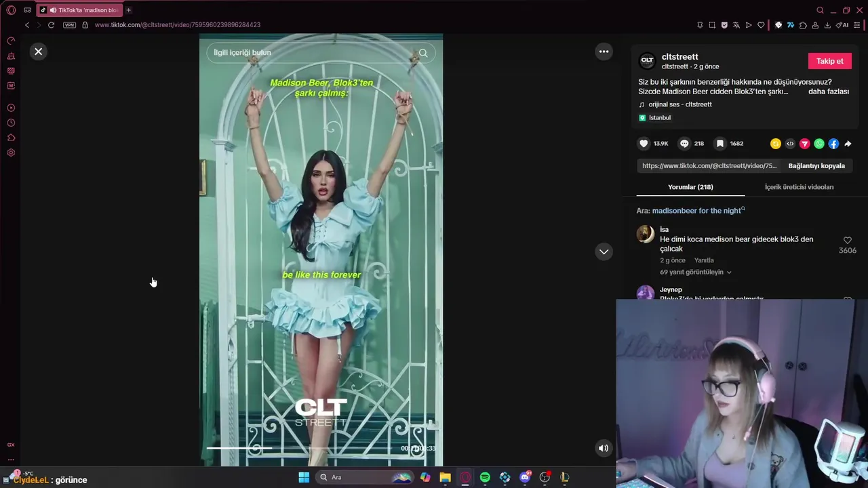This screenshot has height=488, width=868.
Task: Go back to the previous page
Action: tap(27, 25)
